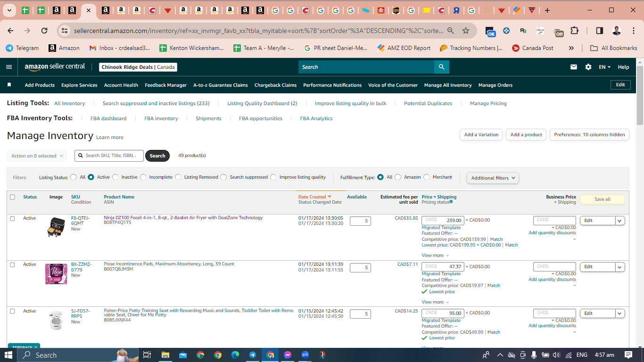
Task: Open the FBA dashboard tool tab
Action: 108,118
